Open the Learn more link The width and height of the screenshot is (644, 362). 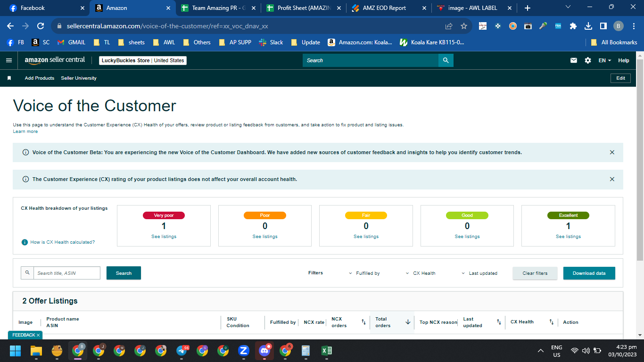25,132
